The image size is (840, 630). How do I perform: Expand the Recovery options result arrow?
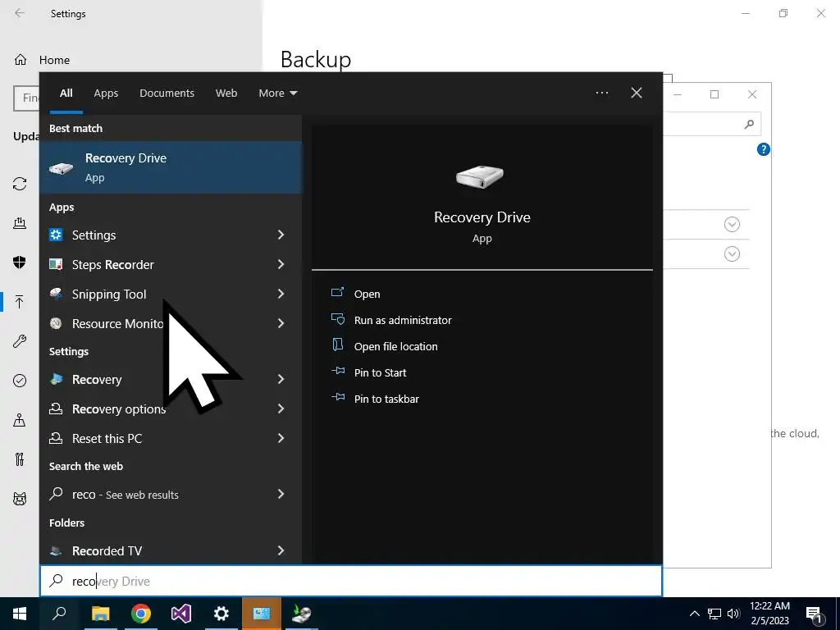coord(281,409)
